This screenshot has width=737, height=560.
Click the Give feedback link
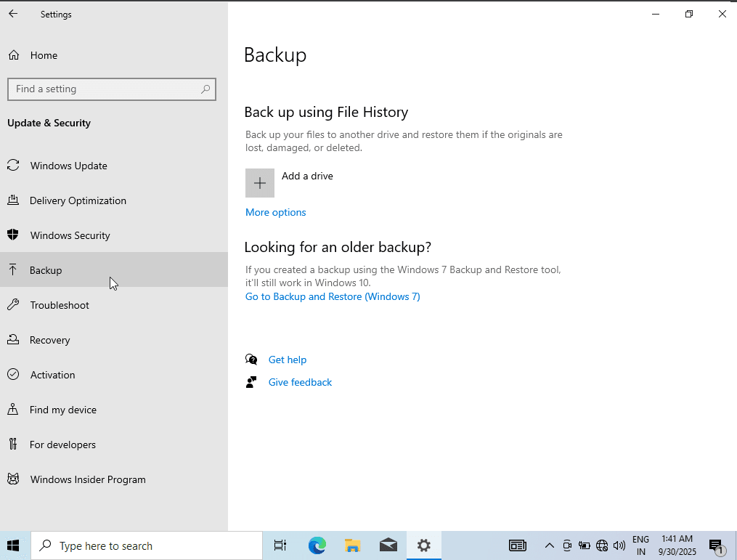click(x=300, y=382)
